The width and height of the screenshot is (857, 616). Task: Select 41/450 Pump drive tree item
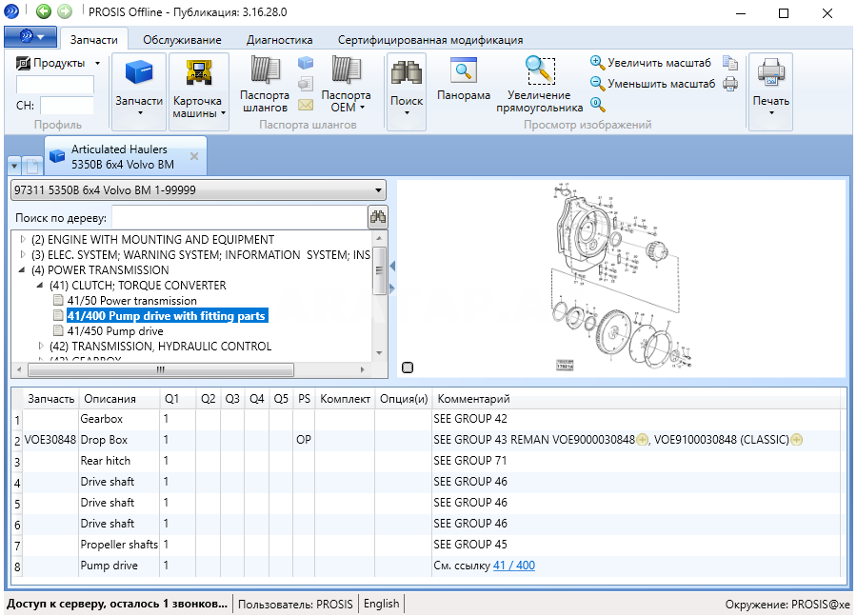click(x=115, y=331)
